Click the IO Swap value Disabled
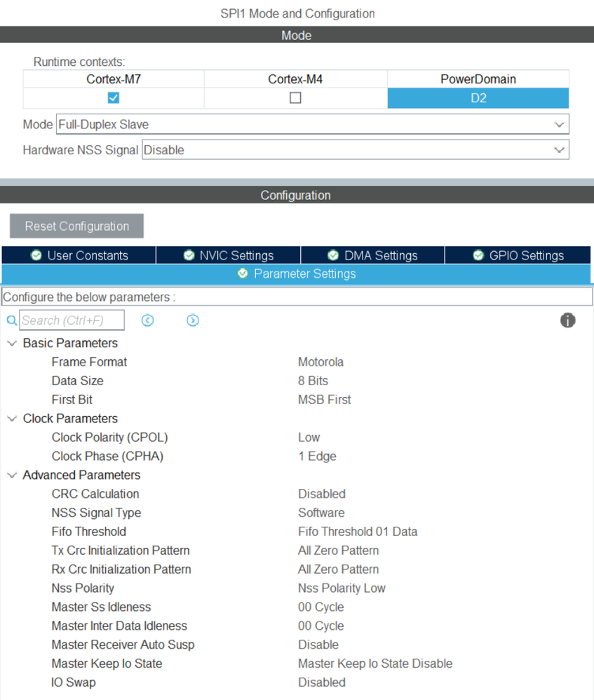This screenshot has width=594, height=700. coord(322,682)
